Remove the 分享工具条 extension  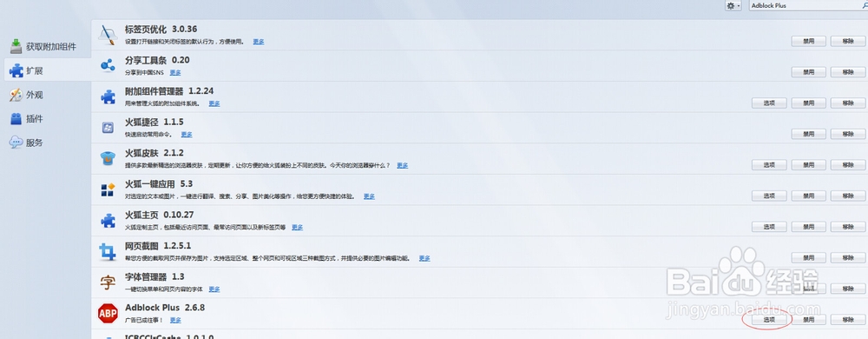(848, 72)
